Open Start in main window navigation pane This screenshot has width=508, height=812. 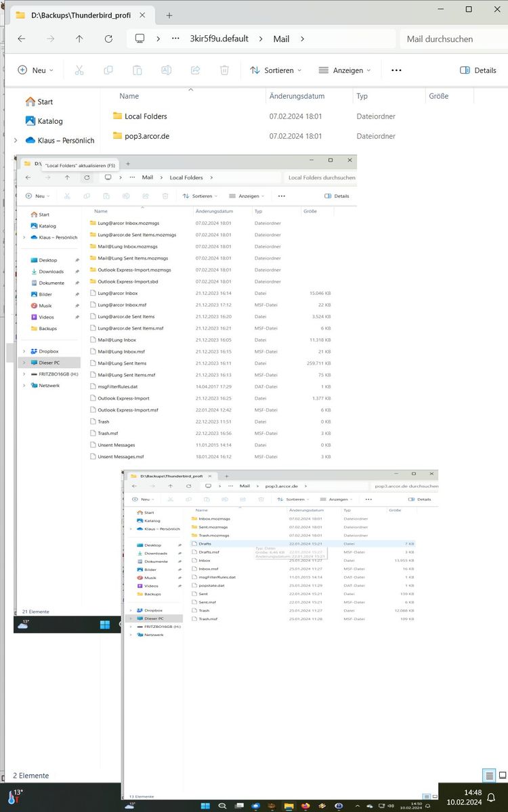click(39, 101)
